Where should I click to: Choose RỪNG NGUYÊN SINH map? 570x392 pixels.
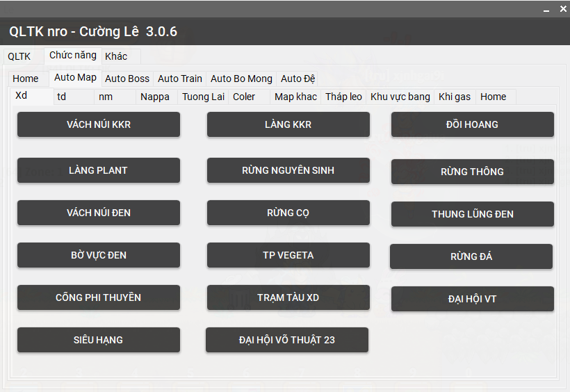point(288,170)
